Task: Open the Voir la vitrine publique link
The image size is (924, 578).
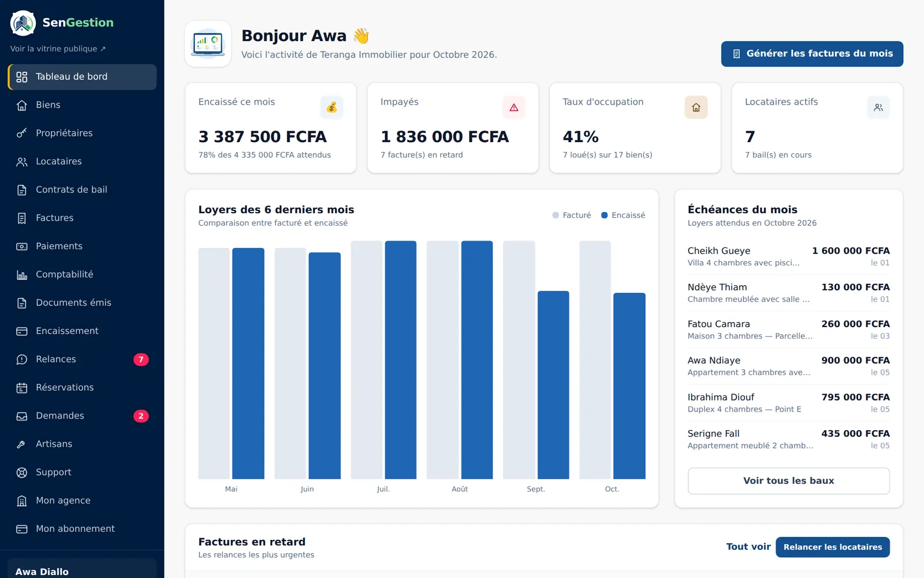Action: [x=58, y=49]
